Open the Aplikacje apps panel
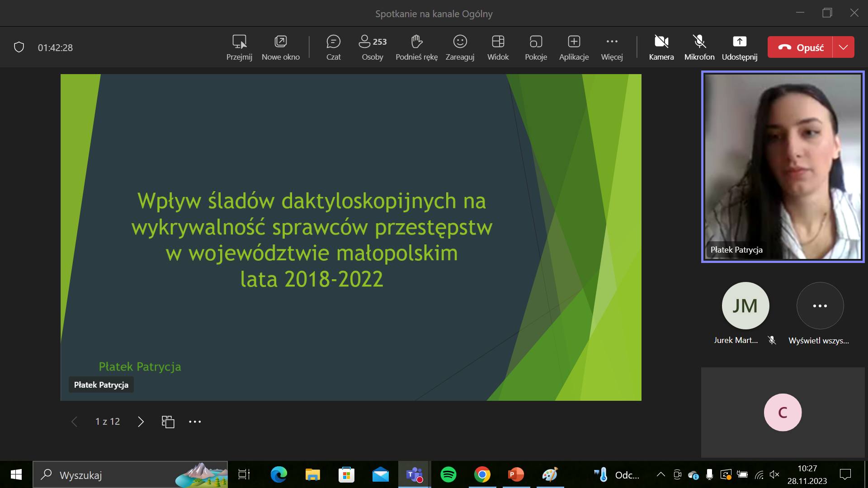This screenshot has height=488, width=868. (574, 47)
